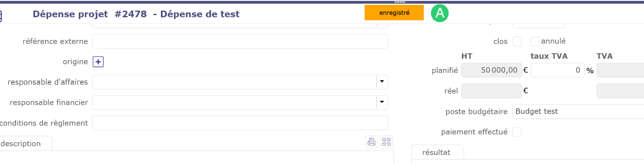Open the "responsable d'affaires" dropdown arrow
This screenshot has width=644, height=164.
point(382,82)
